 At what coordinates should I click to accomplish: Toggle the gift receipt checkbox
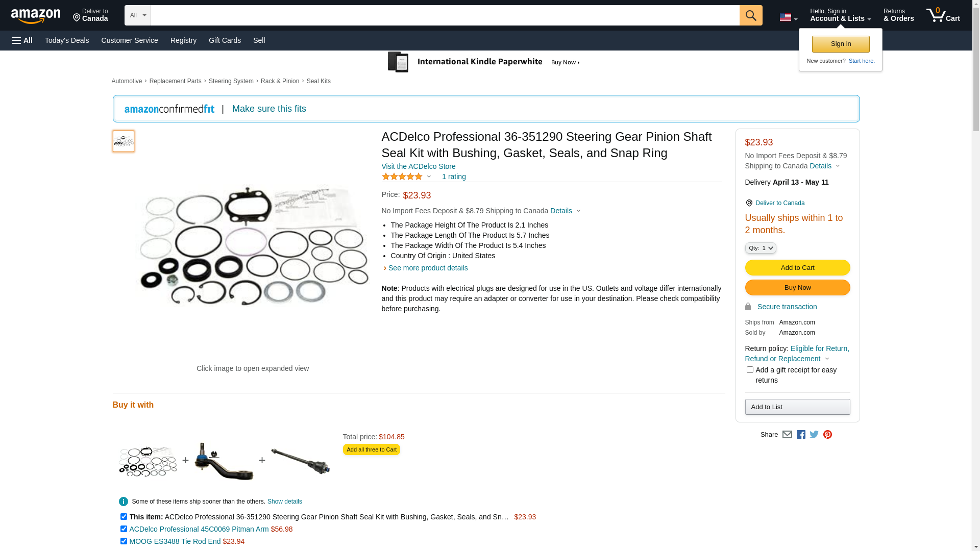pos(750,370)
